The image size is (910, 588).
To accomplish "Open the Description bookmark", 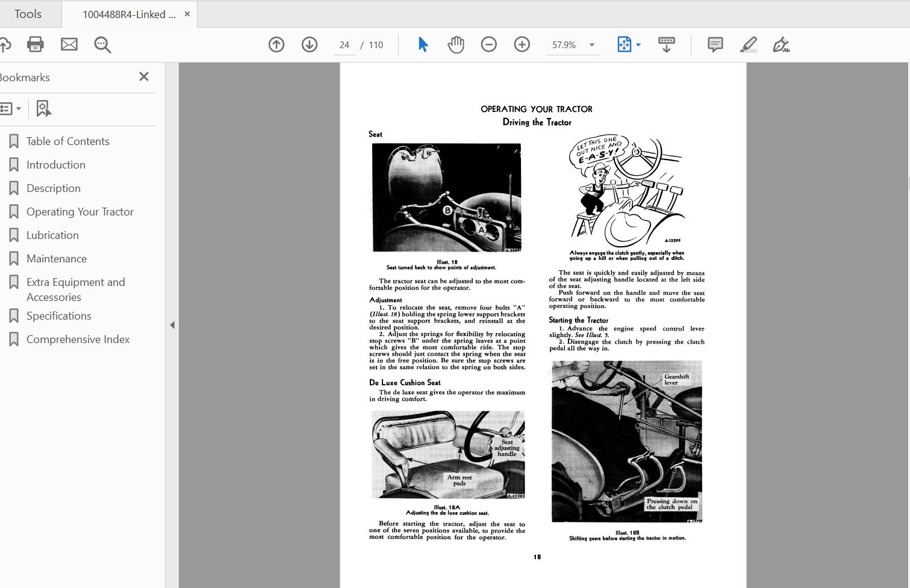I will [x=54, y=188].
